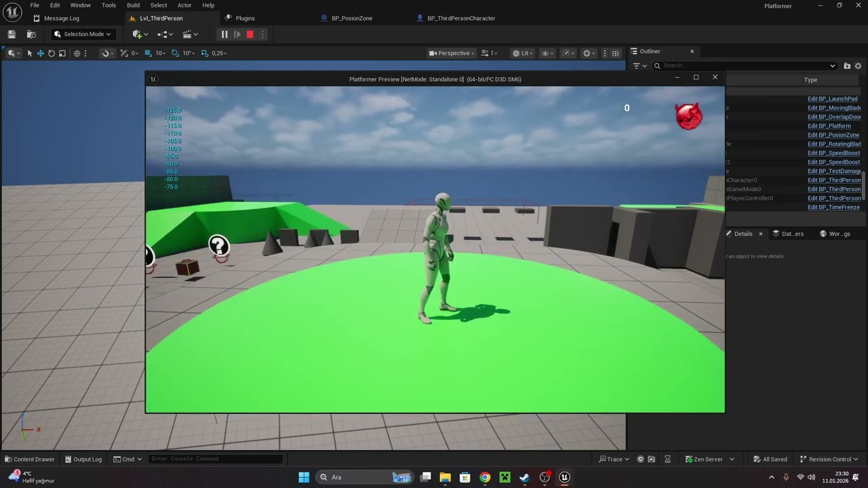Open the viewport performance gauge menu
868x488 pixels.
pos(568,53)
